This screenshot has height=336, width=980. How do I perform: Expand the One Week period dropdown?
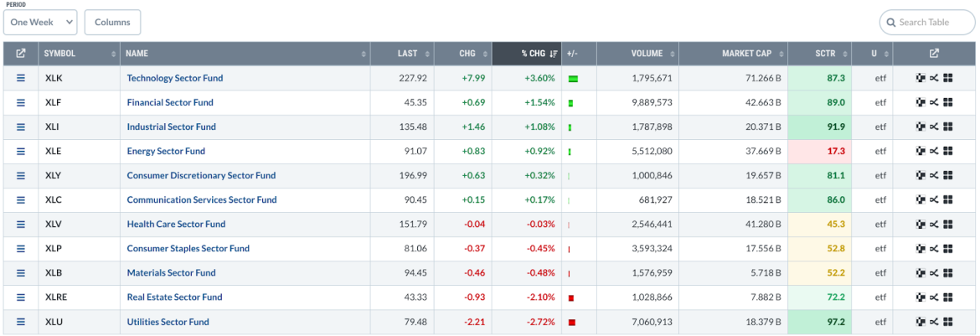[40, 23]
